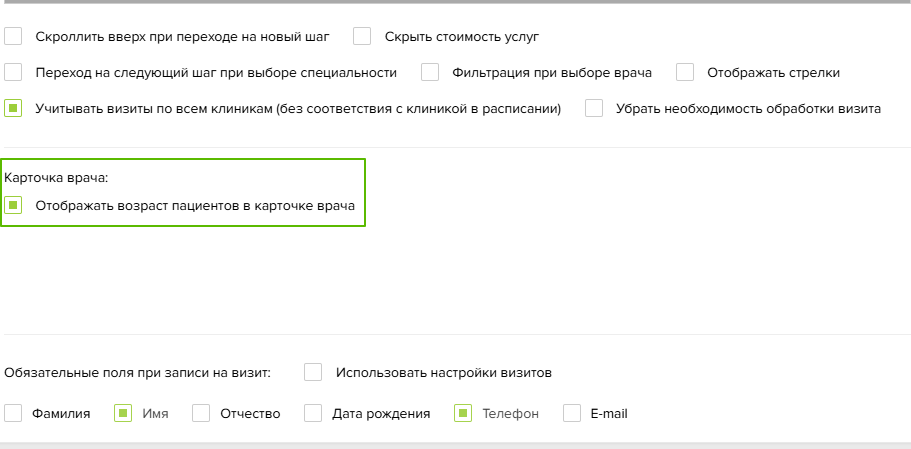The height and width of the screenshot is (449, 911).
Task: Enable "Использовать настройки визитов" checkbox
Action: [x=313, y=372]
